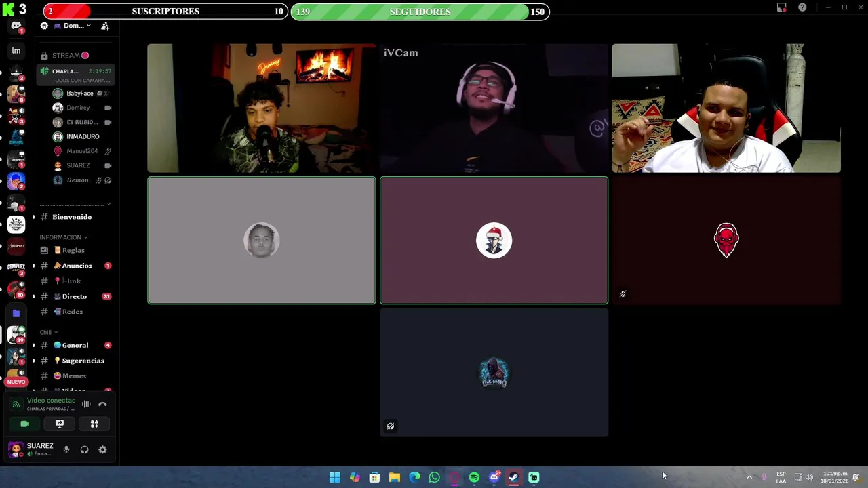Viewport: 868px width, 488px height.
Task: Open WhatsApp from the taskbar
Action: 434,477
